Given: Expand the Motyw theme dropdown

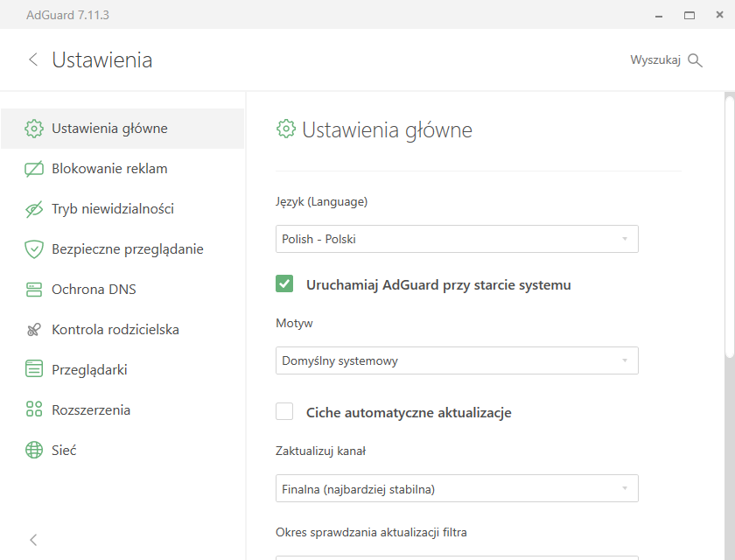Looking at the screenshot, I should click(457, 360).
